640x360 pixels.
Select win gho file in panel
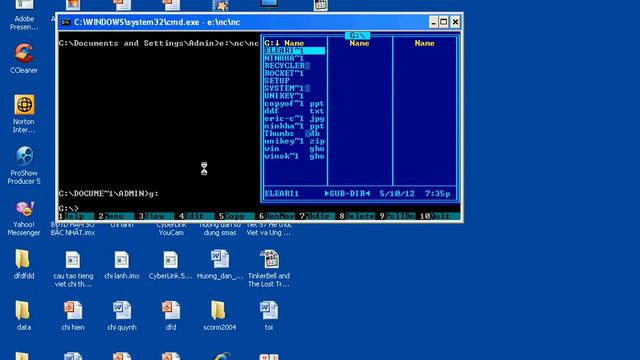(294, 149)
